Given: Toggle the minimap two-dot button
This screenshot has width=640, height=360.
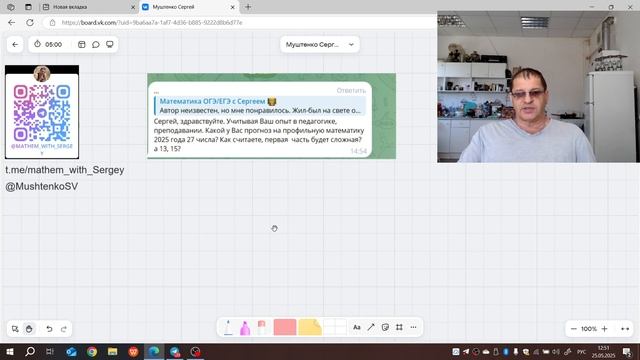Looking at the screenshot, I should [x=625, y=329].
